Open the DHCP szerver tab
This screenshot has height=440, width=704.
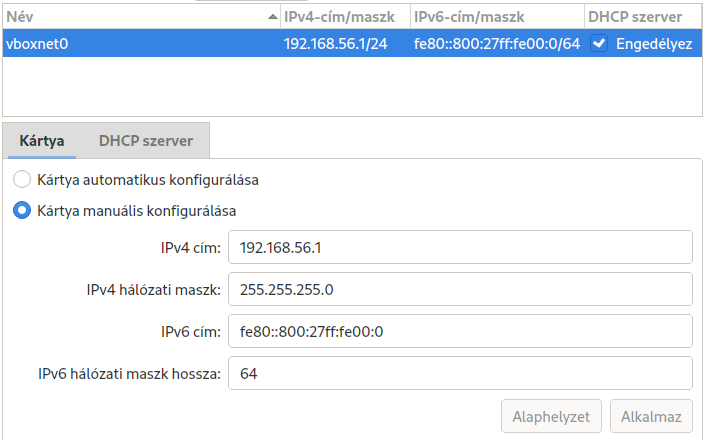[x=146, y=141]
